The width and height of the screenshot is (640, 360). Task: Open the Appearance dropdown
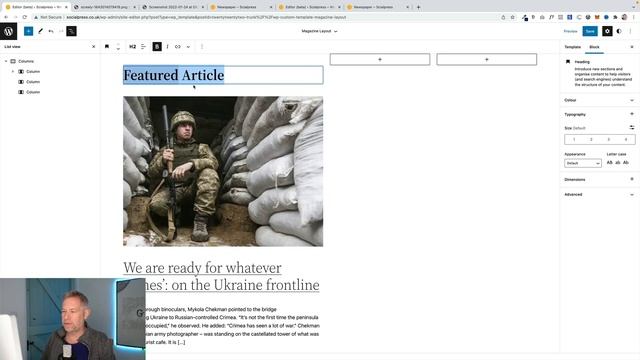pyautogui.click(x=582, y=163)
